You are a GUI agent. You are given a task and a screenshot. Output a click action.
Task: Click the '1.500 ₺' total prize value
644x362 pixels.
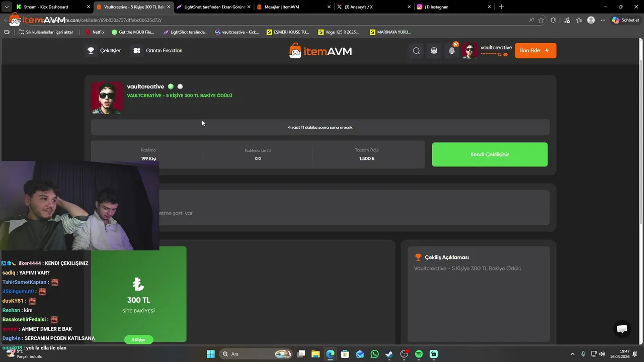(367, 158)
